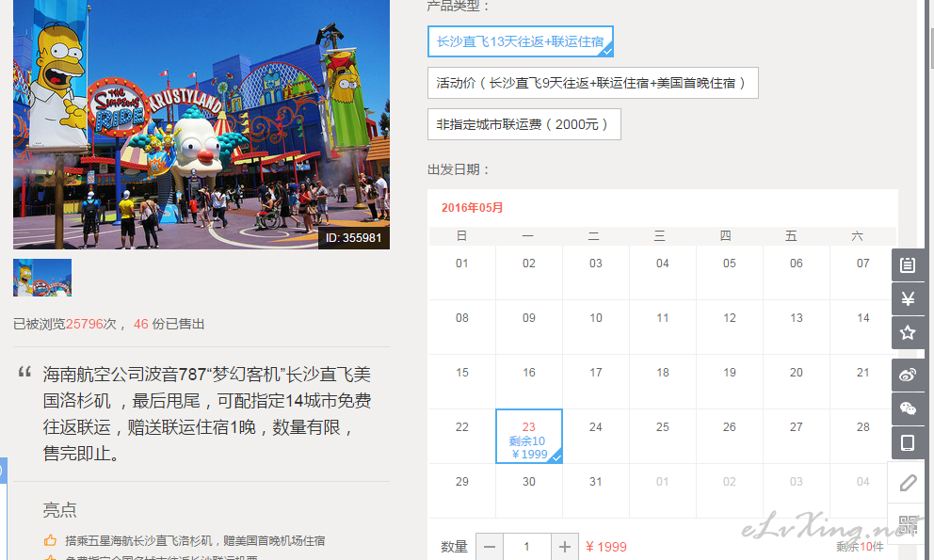The height and width of the screenshot is (560, 934).
Task: Click the ¥1999 price beside the quantity
Action: click(605, 547)
